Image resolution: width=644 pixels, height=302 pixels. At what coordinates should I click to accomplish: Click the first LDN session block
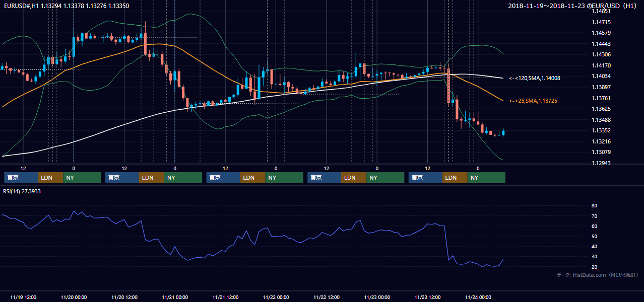click(x=51, y=178)
